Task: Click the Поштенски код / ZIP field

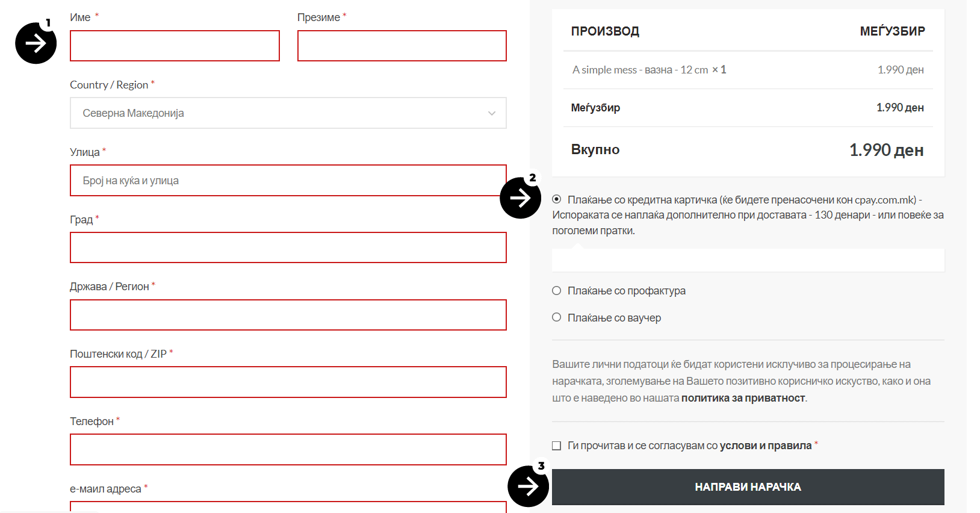Action: click(288, 382)
